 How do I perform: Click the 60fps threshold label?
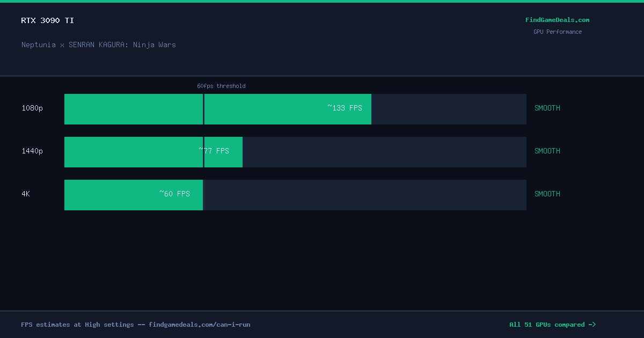coord(221,86)
